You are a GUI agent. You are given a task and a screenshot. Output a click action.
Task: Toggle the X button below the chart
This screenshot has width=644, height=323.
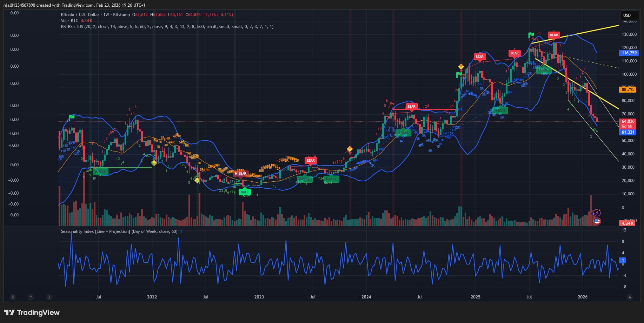coord(13,297)
